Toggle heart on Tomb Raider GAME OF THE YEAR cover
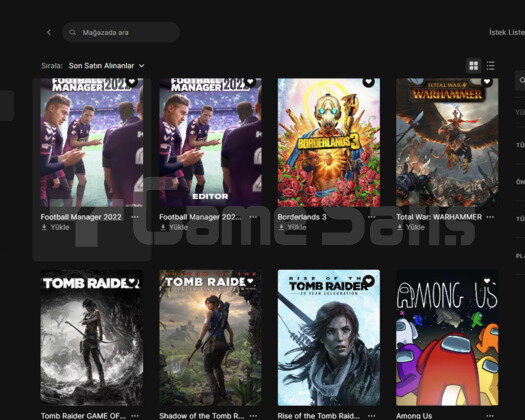Image resolution: width=525 pixels, height=420 pixels. 132,281
